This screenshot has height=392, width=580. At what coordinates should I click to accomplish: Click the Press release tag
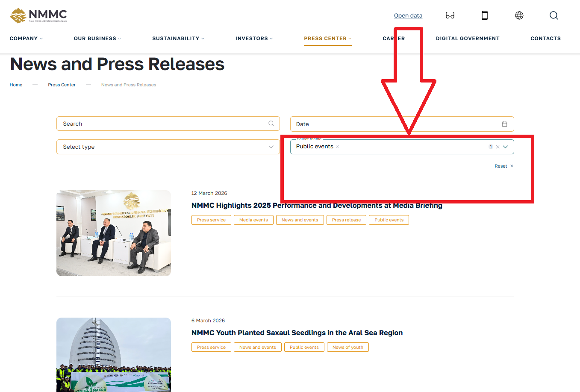pos(346,220)
